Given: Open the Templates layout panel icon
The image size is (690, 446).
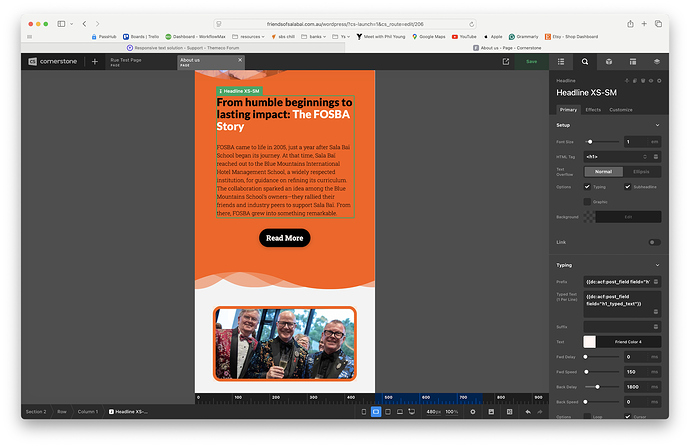Looking at the screenshot, I should (x=633, y=62).
